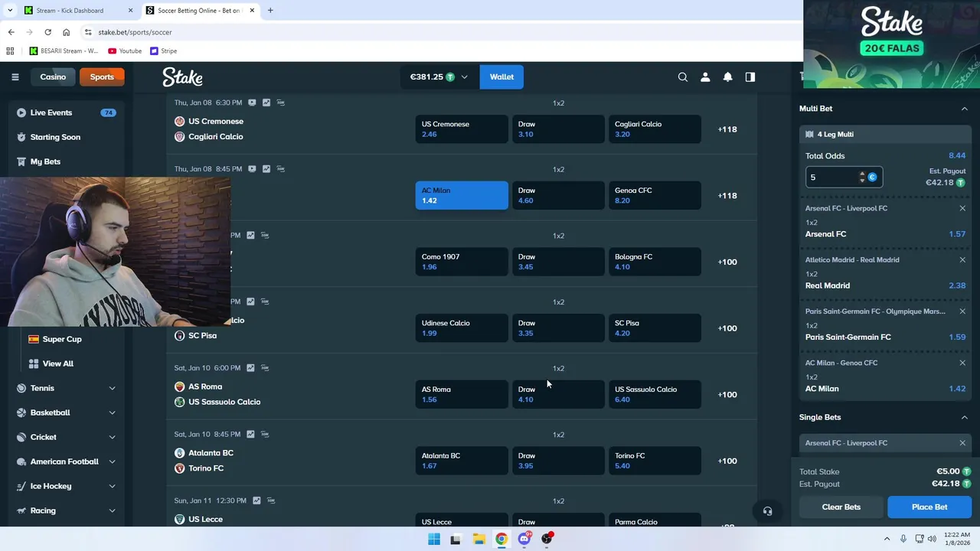980x551 pixels.
Task: Select AS Roma at 1.56
Action: pos(462,394)
